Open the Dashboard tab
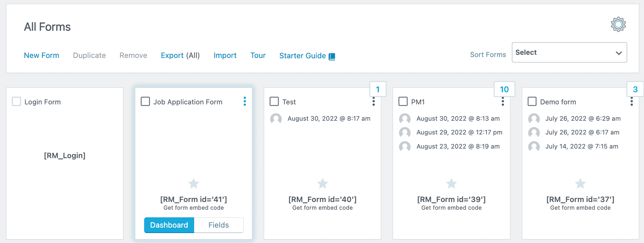 point(169,225)
